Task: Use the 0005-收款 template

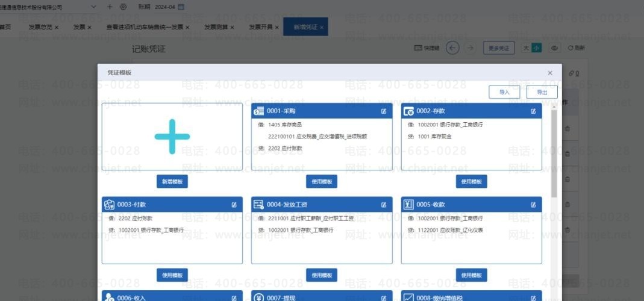Action: tap(471, 275)
